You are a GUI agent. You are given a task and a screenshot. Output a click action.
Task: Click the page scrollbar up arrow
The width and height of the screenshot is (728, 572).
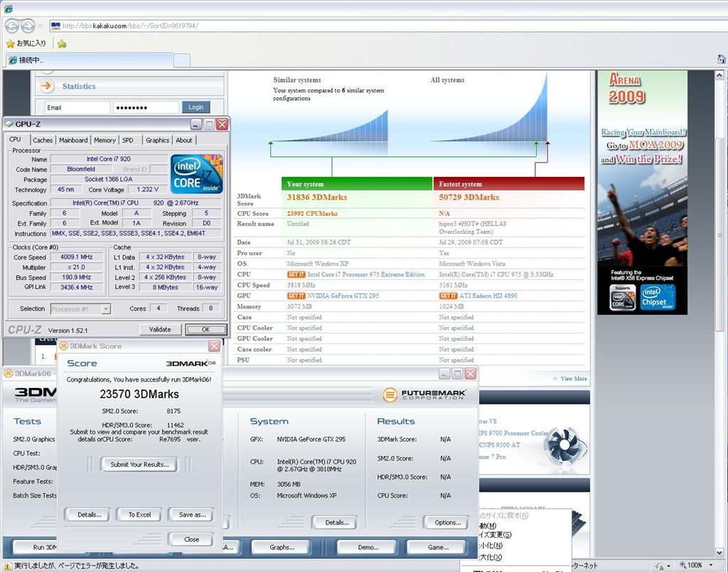tap(719, 75)
